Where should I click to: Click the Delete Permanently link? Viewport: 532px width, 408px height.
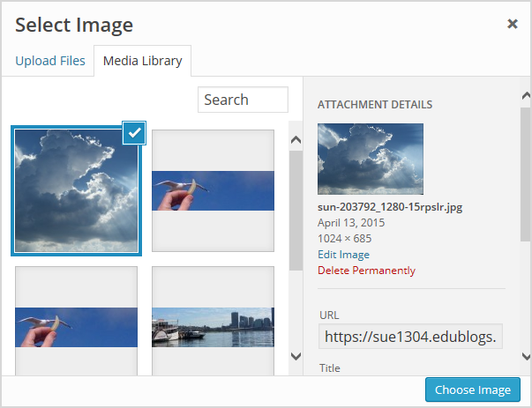[366, 271]
